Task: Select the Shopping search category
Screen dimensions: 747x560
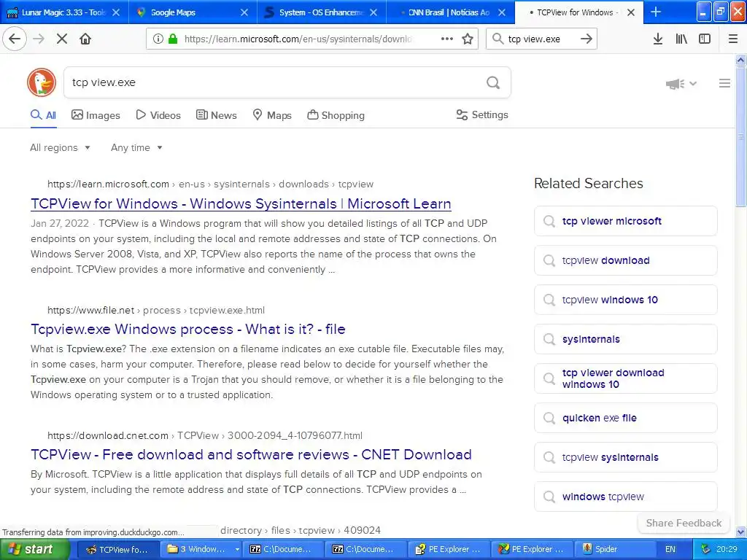Action: (x=336, y=115)
